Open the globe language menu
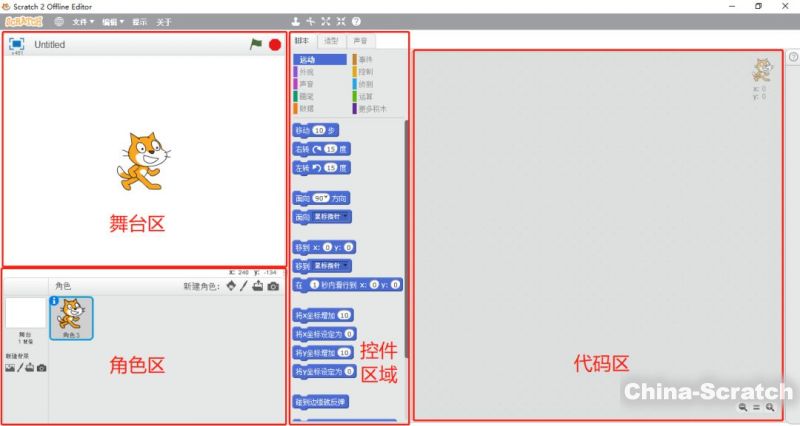800x426 pixels. (59, 21)
